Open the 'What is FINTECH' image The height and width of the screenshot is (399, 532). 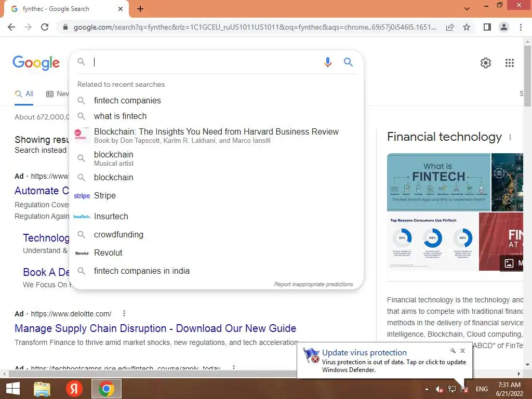click(x=438, y=182)
